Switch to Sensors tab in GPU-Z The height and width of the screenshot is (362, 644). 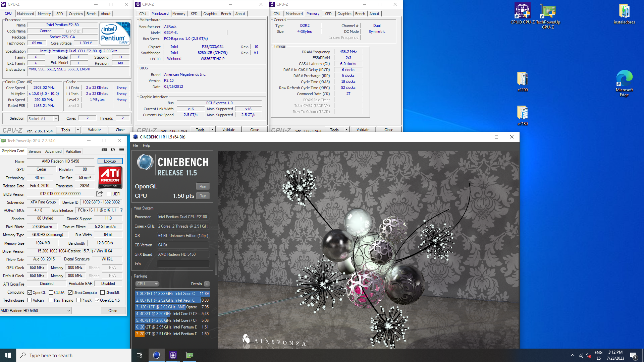coord(35,152)
